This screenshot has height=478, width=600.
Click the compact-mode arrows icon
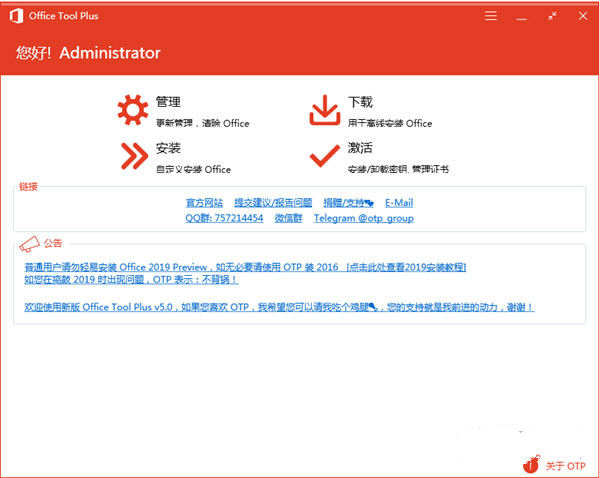[552, 16]
